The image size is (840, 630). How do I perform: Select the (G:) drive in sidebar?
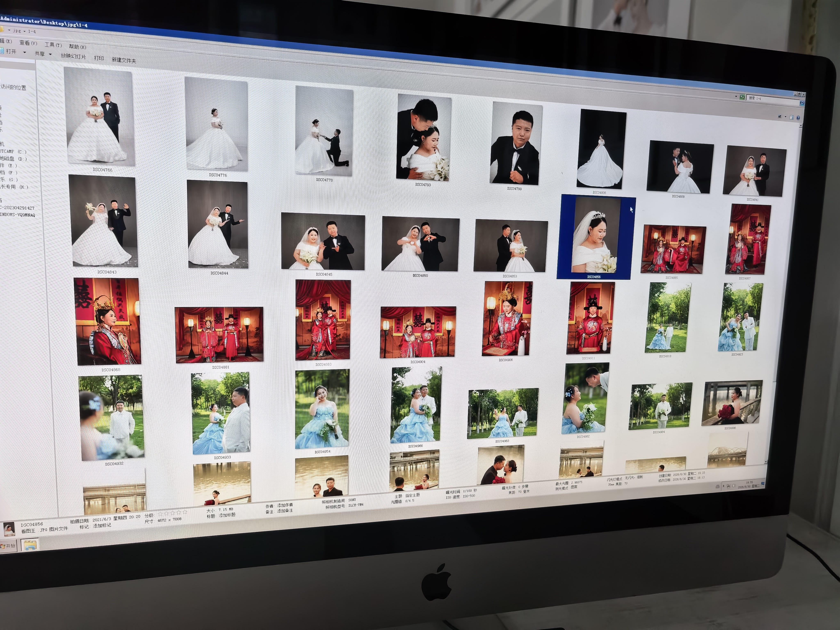(9, 179)
